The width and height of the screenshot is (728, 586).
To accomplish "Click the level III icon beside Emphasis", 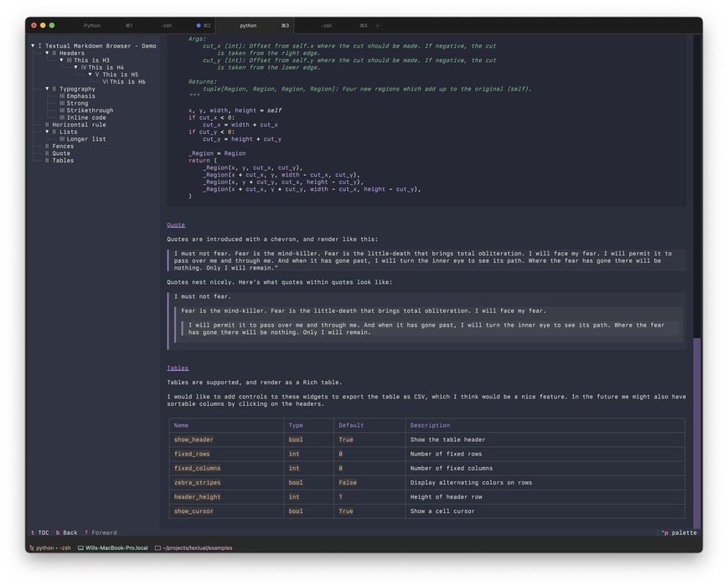I will tap(62, 96).
